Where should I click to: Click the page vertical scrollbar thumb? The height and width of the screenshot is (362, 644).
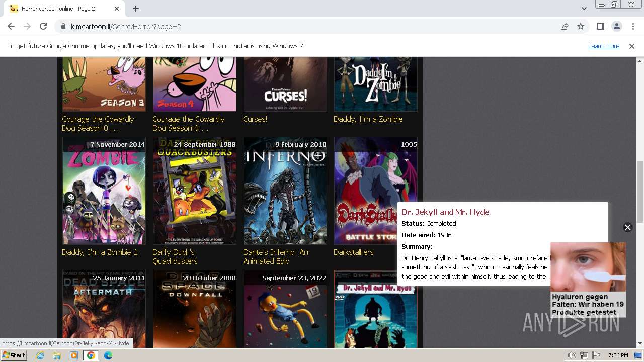(x=639, y=191)
